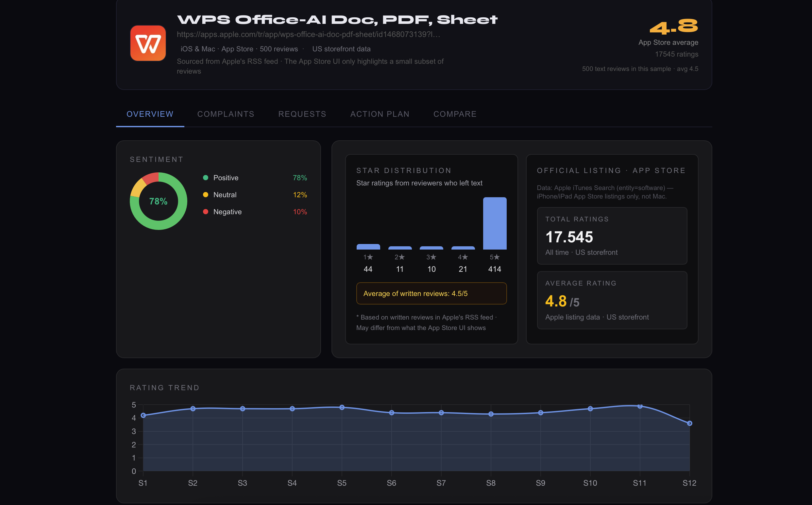Click the S12 data point on rating trend

pyautogui.click(x=689, y=423)
